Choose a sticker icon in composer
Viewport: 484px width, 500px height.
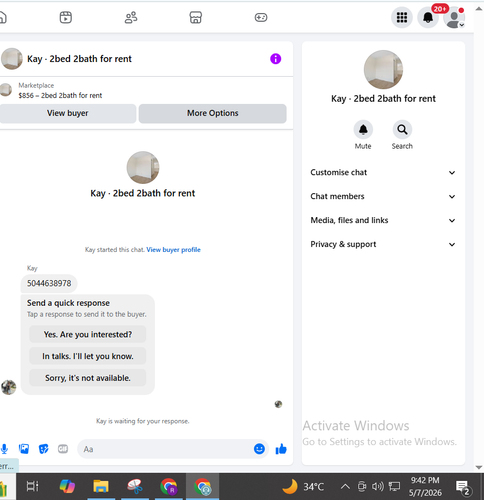(x=44, y=449)
